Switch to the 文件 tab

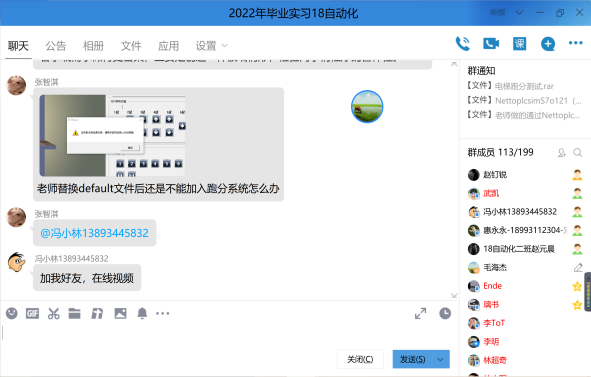click(x=131, y=46)
